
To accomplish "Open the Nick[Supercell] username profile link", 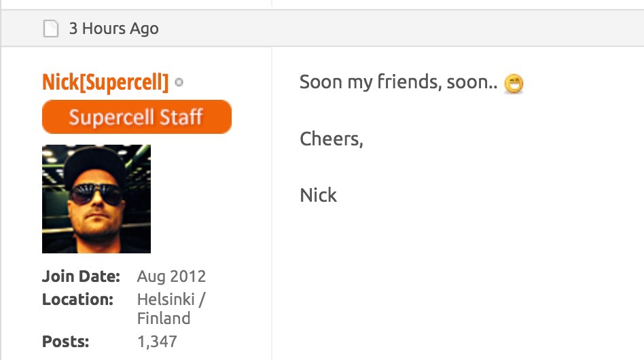I will tap(105, 82).
